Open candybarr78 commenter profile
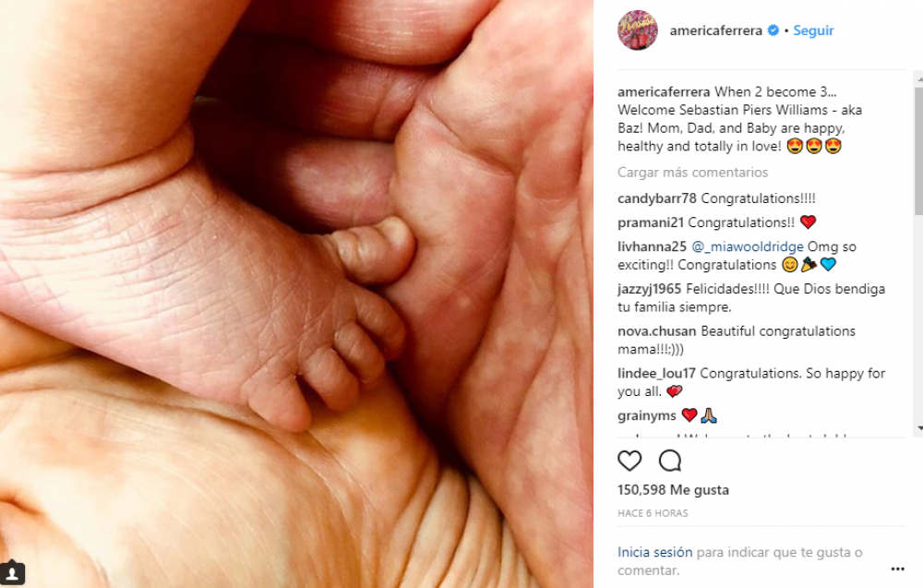The height and width of the screenshot is (588, 923). (656, 198)
